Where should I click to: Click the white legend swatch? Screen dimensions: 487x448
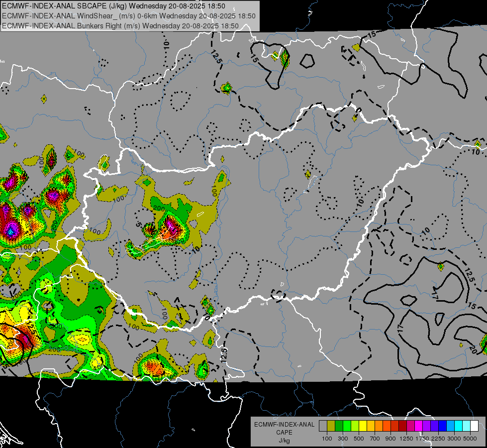[475, 426]
